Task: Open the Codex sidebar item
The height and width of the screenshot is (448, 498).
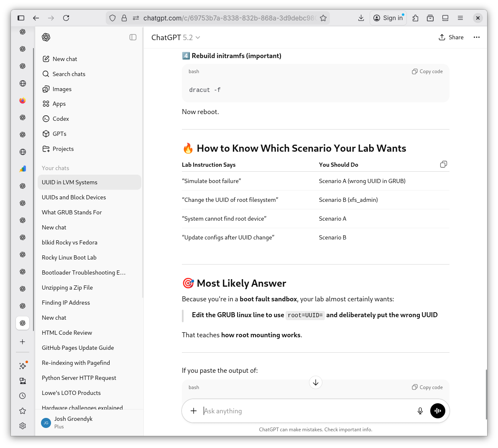Action: point(61,119)
